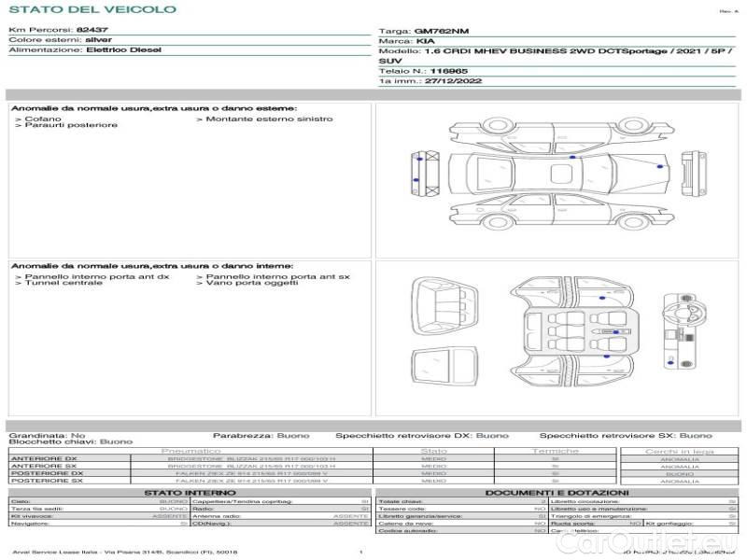This screenshot has width=747, height=560.
Task: Click the tailgate window diagram
Action: [x=446, y=363]
